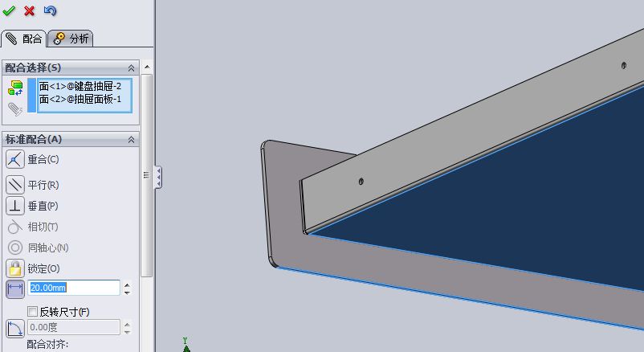Switch to the 配合 tab
644x352 pixels.
click(x=23, y=39)
